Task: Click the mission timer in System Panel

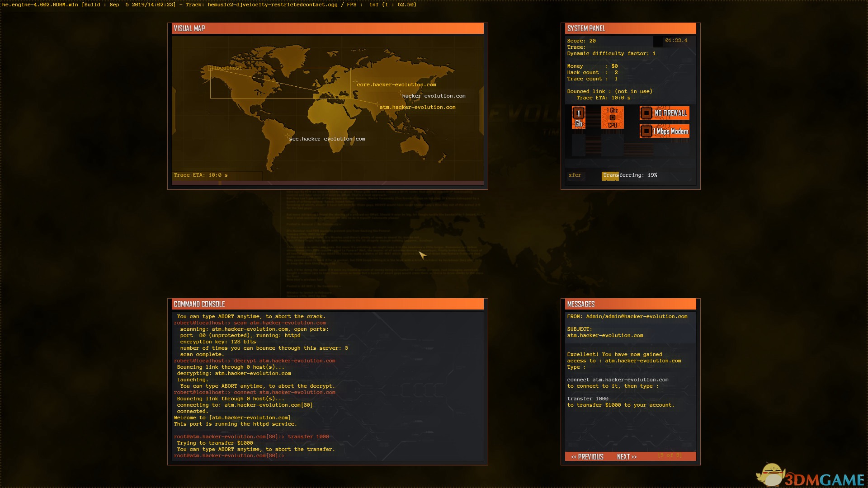Action: pos(675,41)
